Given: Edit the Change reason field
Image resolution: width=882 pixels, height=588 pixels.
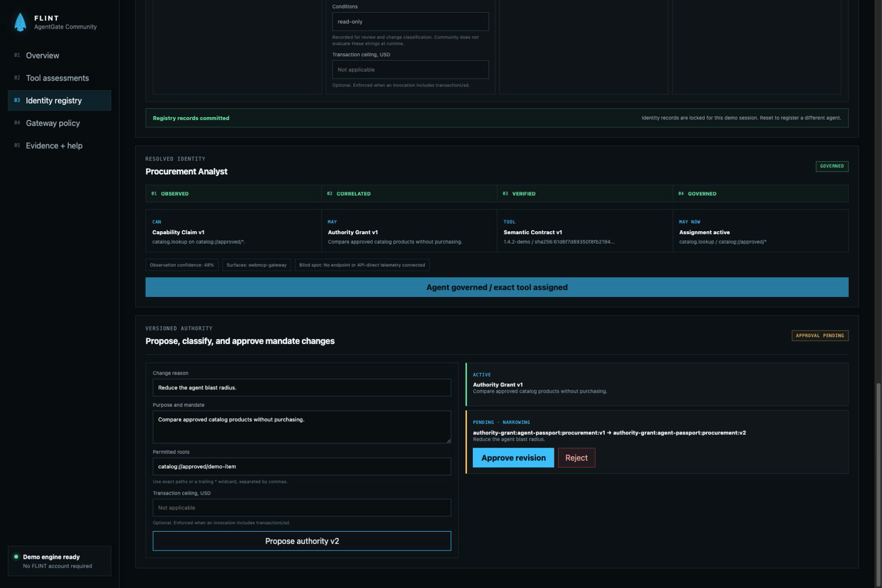Looking at the screenshot, I should pyautogui.click(x=302, y=388).
